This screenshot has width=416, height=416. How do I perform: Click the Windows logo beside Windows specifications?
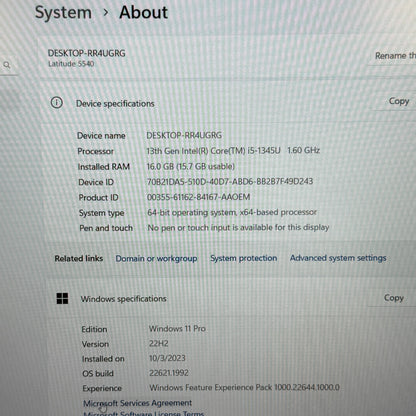pyautogui.click(x=62, y=298)
